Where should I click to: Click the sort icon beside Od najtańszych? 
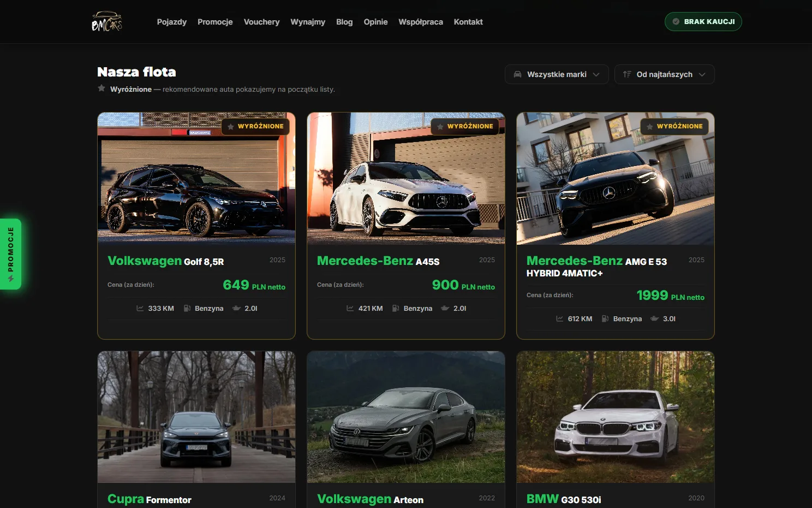pyautogui.click(x=627, y=74)
